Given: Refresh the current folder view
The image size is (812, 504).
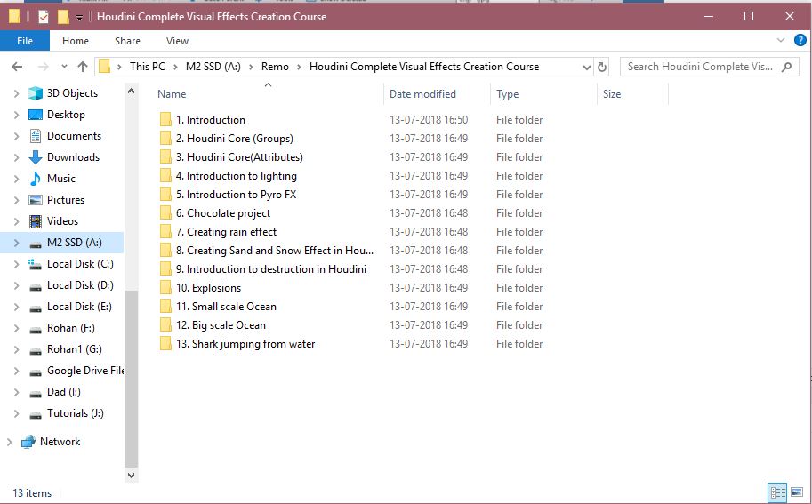Looking at the screenshot, I should (602, 67).
